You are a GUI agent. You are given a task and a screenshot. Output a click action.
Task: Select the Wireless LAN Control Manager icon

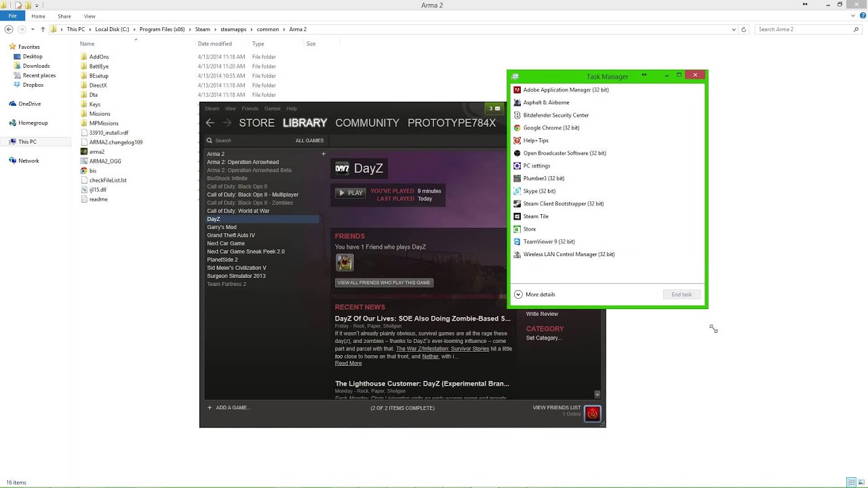pos(517,254)
